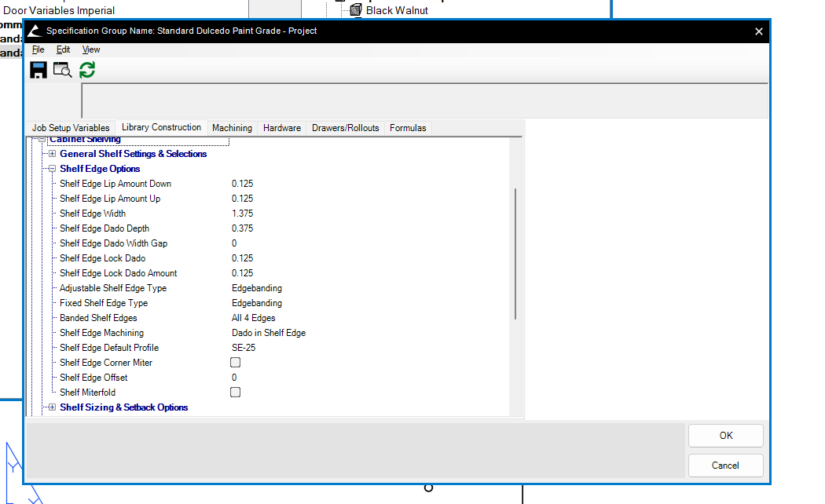
Task: Select Shelf Edge Lock Dado Amount row
Action: pyautogui.click(x=118, y=273)
